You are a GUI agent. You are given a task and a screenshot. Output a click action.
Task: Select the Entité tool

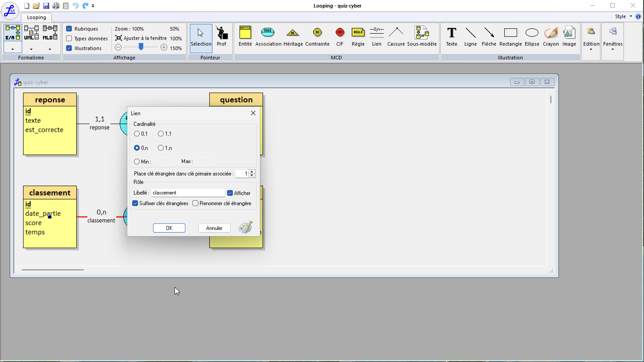coord(245,37)
